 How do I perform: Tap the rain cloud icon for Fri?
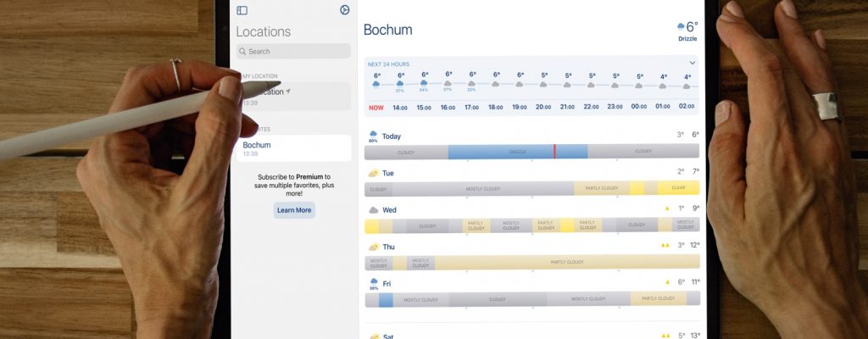[x=373, y=283]
